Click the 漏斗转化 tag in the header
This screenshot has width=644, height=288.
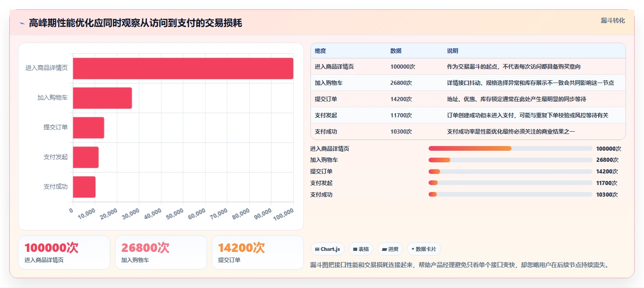[x=612, y=20]
